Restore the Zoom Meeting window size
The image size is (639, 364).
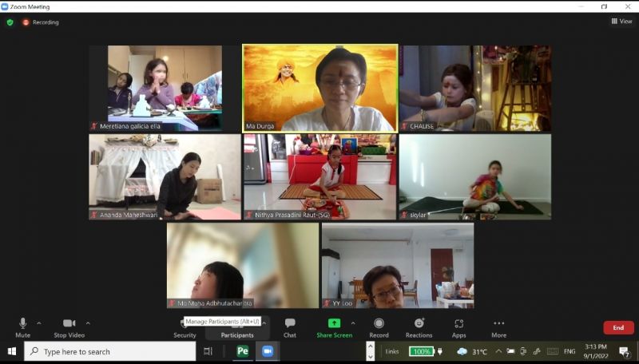pyautogui.click(x=605, y=6)
